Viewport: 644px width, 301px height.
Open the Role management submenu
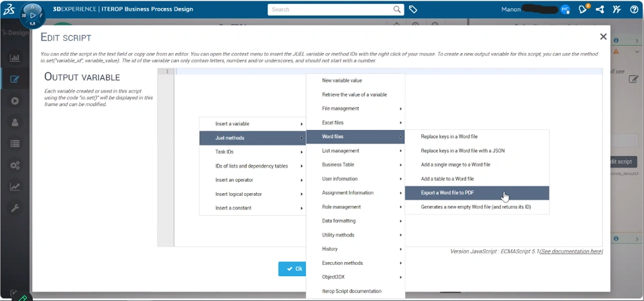[356, 206]
